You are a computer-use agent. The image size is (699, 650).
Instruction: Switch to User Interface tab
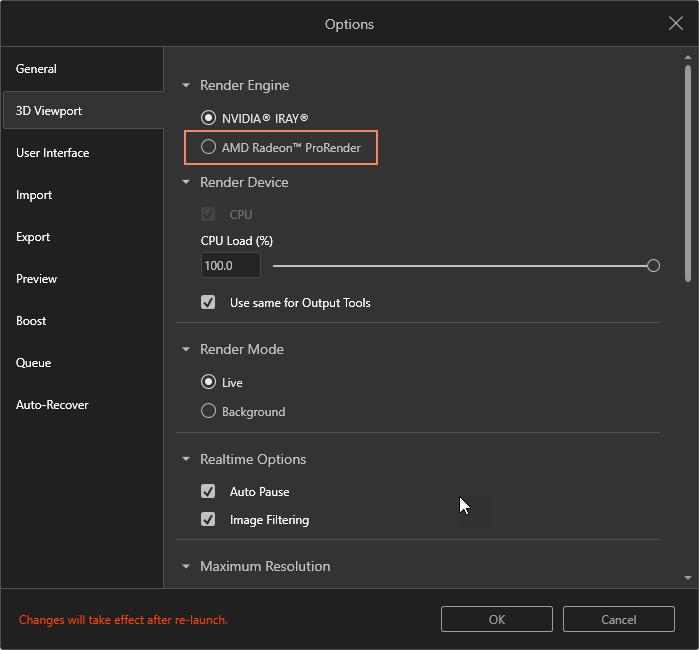[52, 153]
